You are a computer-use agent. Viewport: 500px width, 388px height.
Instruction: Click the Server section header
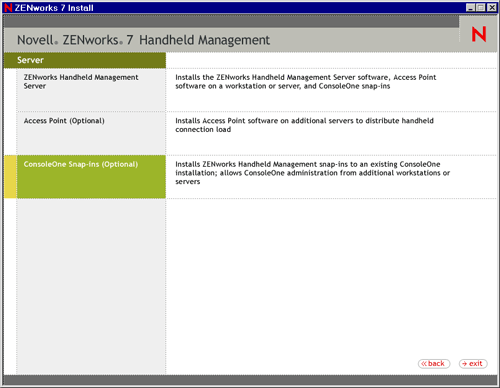85,60
